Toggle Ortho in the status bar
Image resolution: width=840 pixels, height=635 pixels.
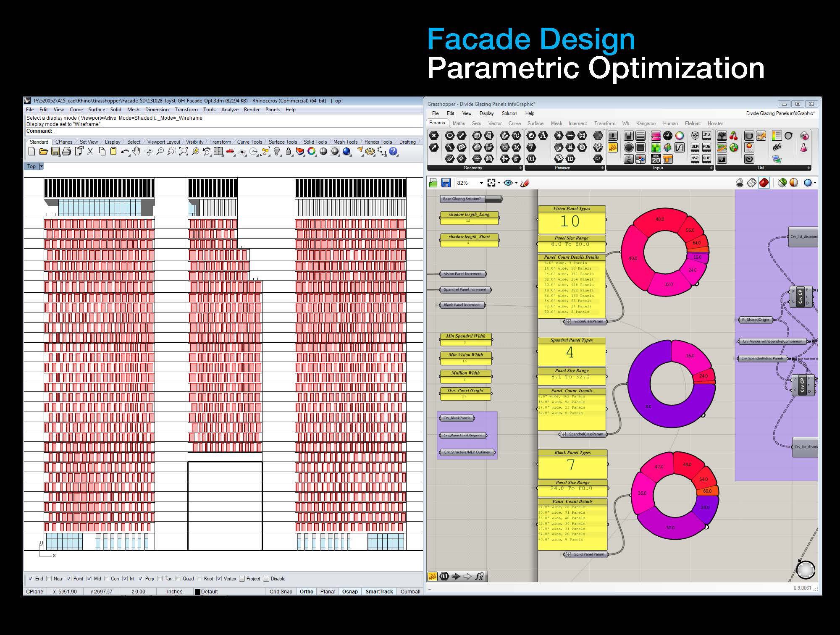(307, 591)
